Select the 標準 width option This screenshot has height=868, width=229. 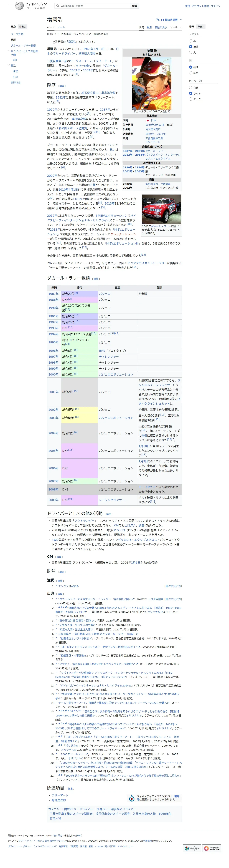191,67
